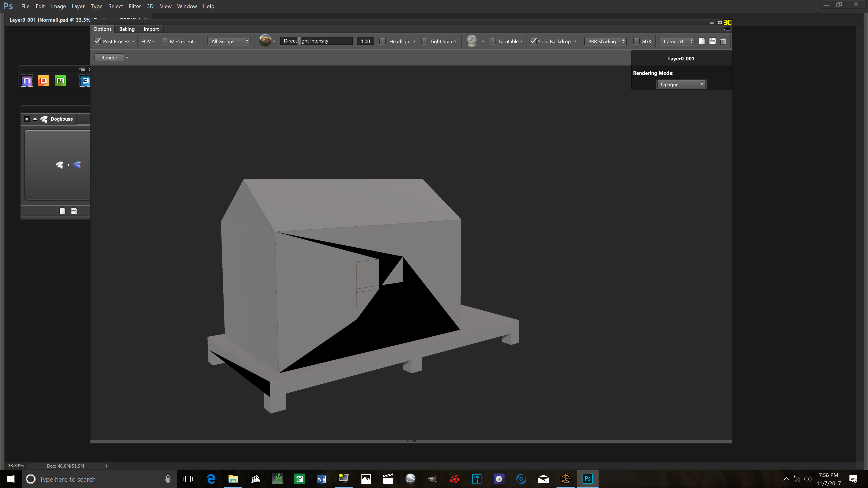Click the Photoshop icon in taskbar
Screen dimensions: 868x488
click(588, 479)
